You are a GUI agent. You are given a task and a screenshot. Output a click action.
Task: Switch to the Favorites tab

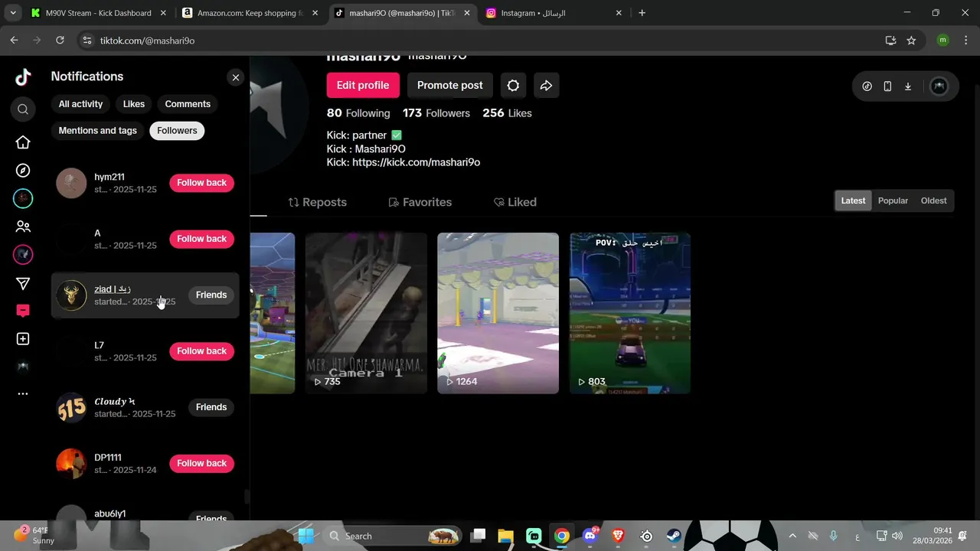[420, 202]
